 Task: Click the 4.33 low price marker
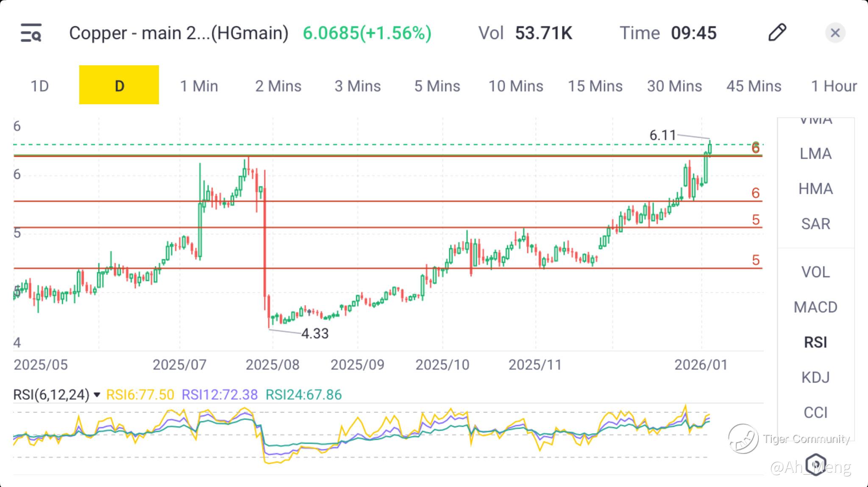[x=315, y=334]
